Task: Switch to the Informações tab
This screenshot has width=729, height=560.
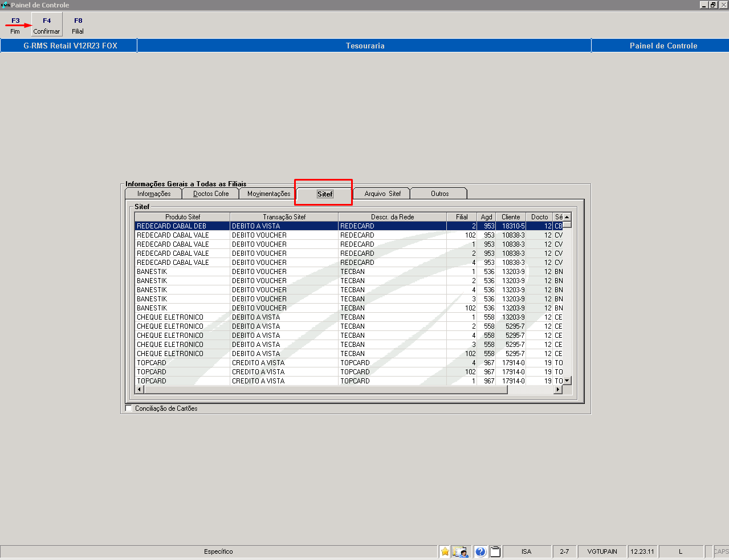Action: [x=153, y=194]
